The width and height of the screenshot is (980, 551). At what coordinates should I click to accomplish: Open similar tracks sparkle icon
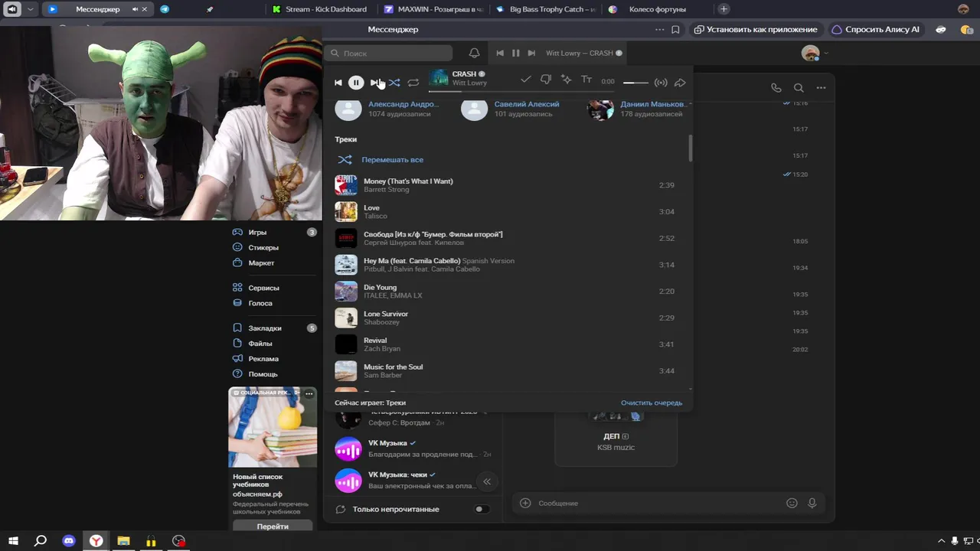pos(567,80)
